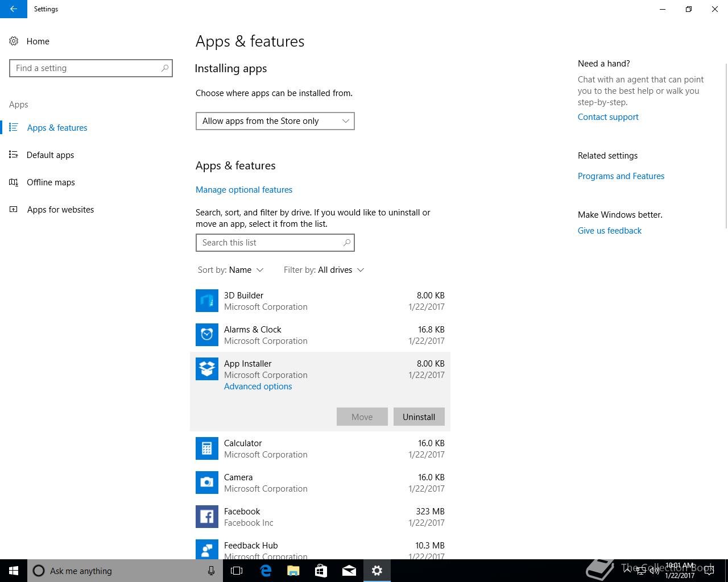
Task: Open Mail from the taskbar
Action: pyautogui.click(x=349, y=571)
